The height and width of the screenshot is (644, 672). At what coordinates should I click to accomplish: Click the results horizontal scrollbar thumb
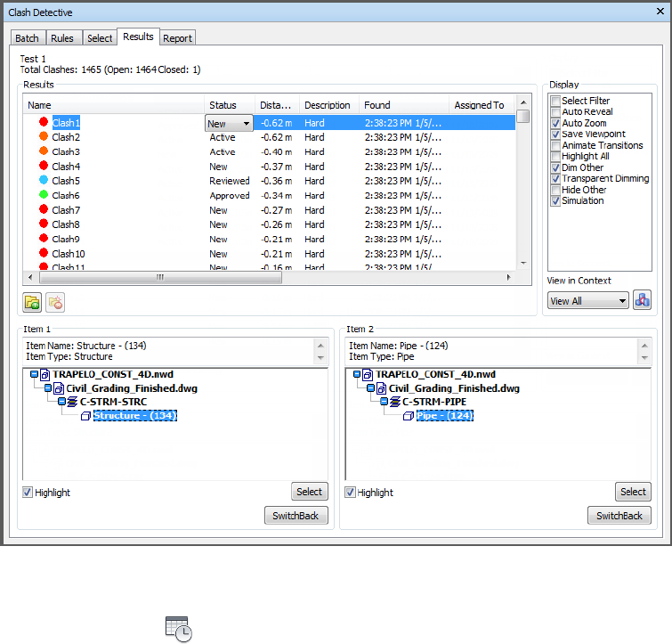pos(160,277)
